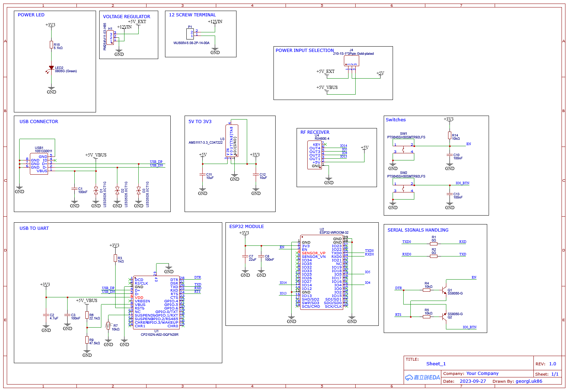Click the VOLTAGE REGULATOR section title

(x=127, y=17)
